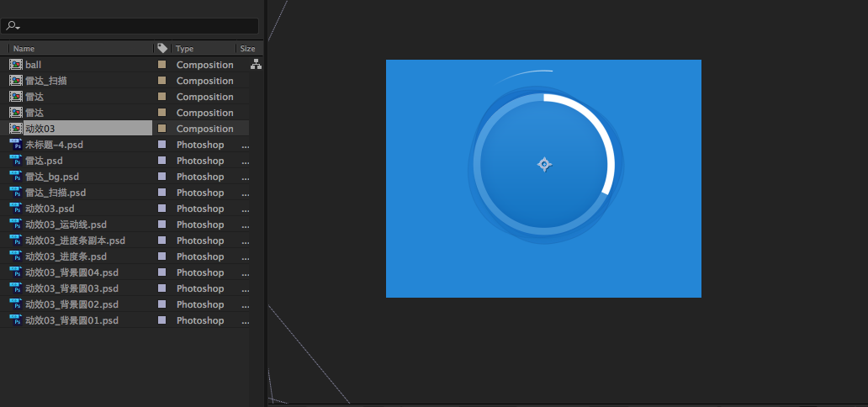Image resolution: width=868 pixels, height=407 pixels.
Task: Click the size ellipsis in 未标题-4.psd row
Action: [246, 147]
